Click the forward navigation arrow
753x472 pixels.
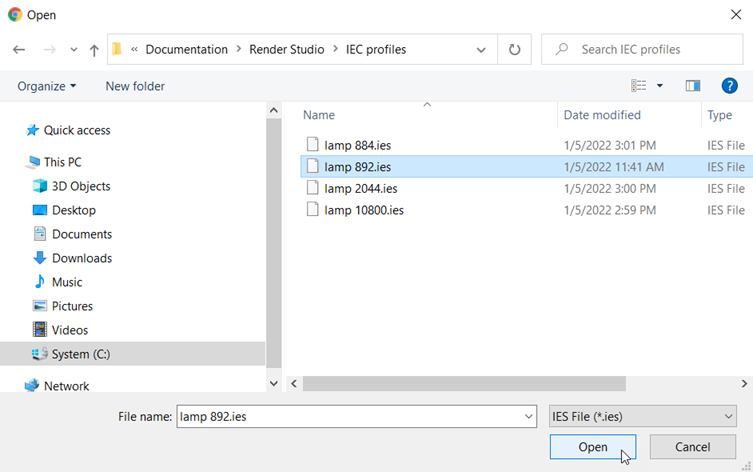(49, 49)
